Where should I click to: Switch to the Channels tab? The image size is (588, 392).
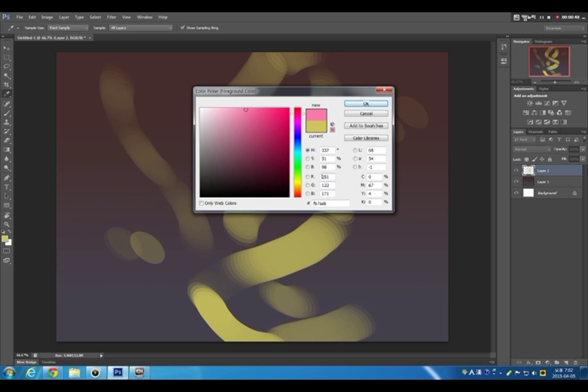click(536, 132)
